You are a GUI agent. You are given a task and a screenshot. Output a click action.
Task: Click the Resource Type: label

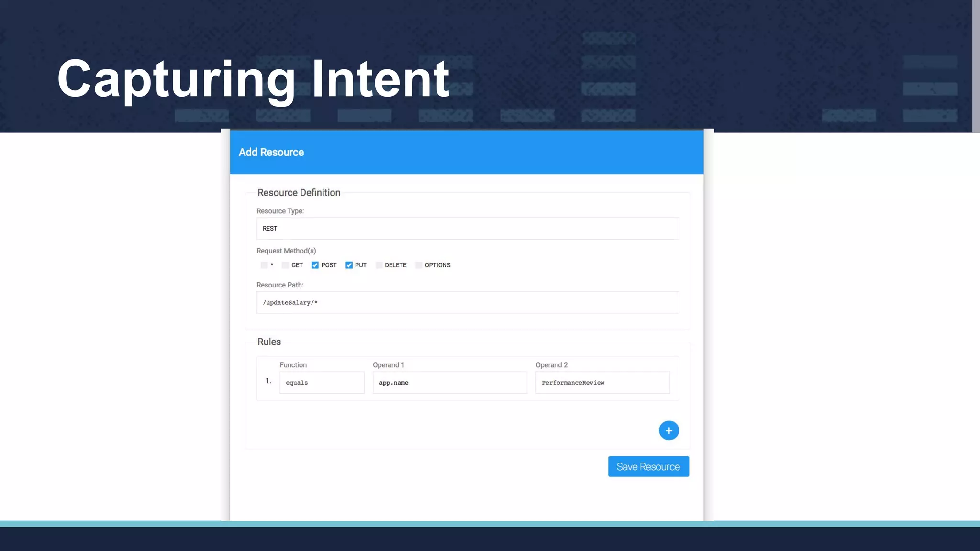click(x=280, y=211)
